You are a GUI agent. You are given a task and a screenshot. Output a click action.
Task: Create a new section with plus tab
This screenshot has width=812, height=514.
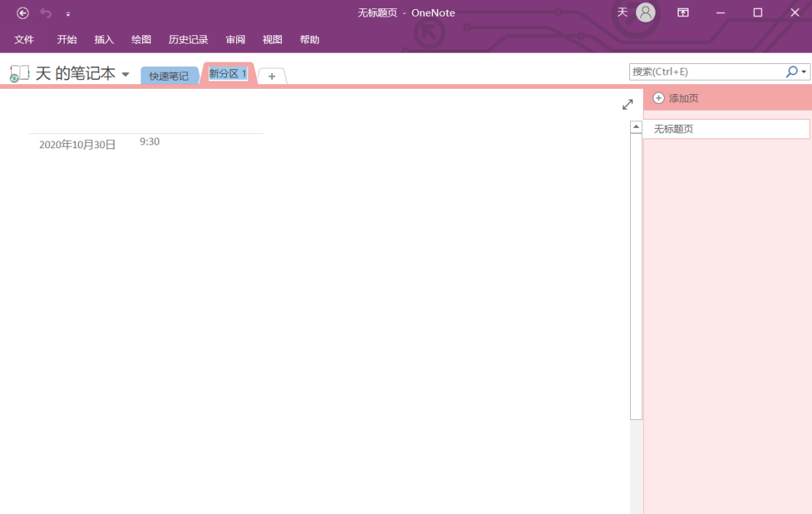point(272,76)
